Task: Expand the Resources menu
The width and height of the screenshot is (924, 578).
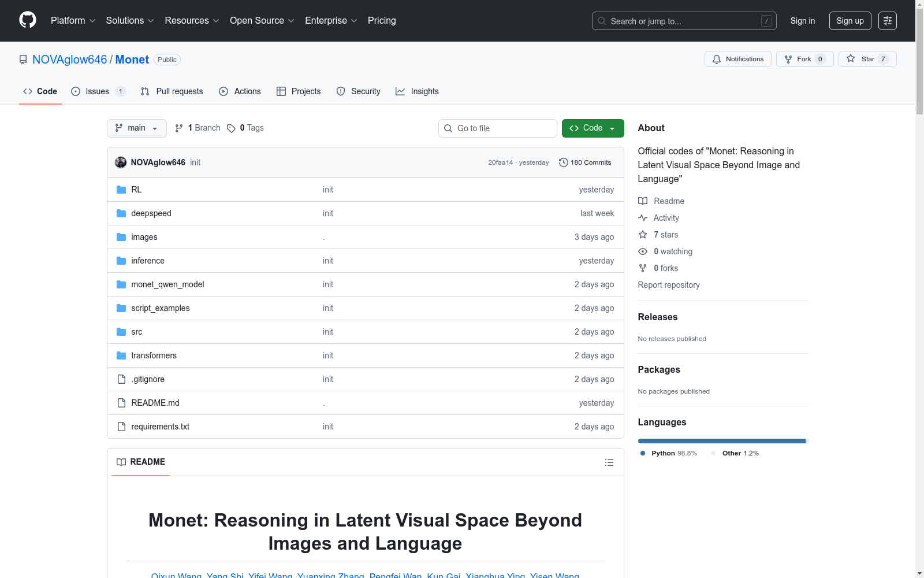Action: coord(192,21)
